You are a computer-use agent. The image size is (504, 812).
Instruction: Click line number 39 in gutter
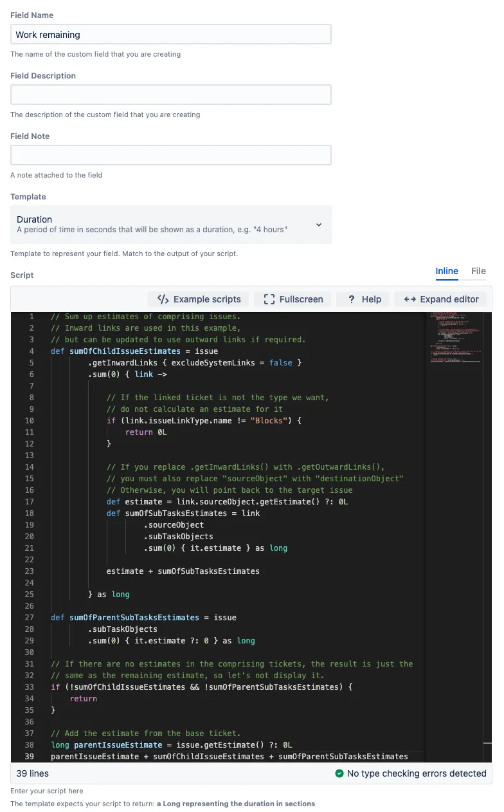point(29,757)
